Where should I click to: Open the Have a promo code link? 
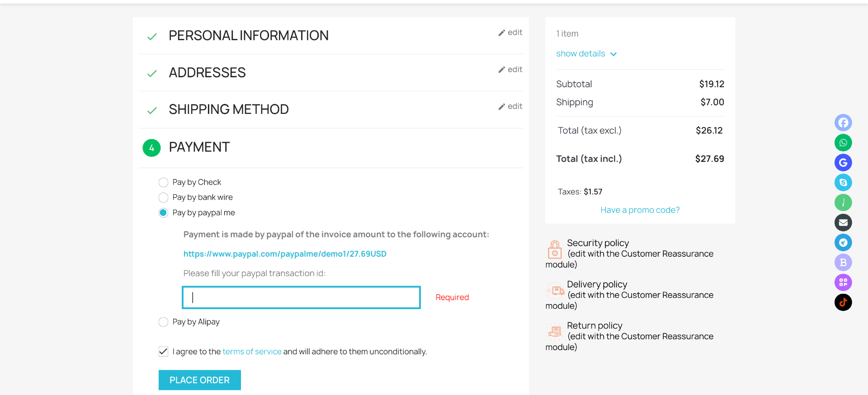coord(640,210)
